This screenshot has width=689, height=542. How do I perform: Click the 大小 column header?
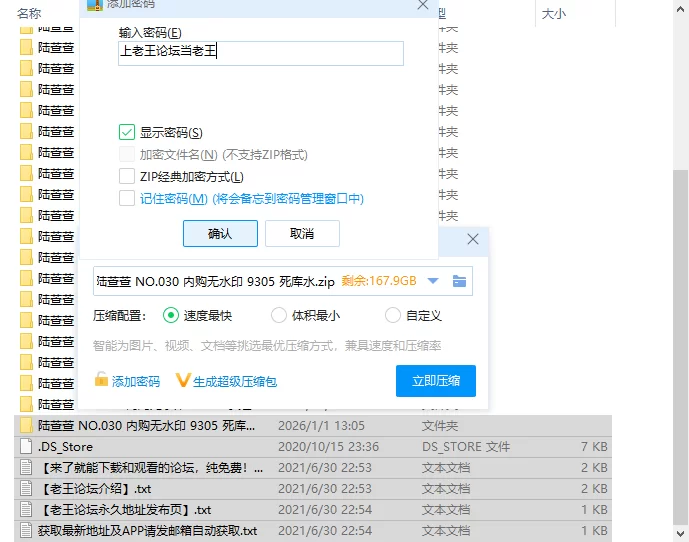point(553,14)
